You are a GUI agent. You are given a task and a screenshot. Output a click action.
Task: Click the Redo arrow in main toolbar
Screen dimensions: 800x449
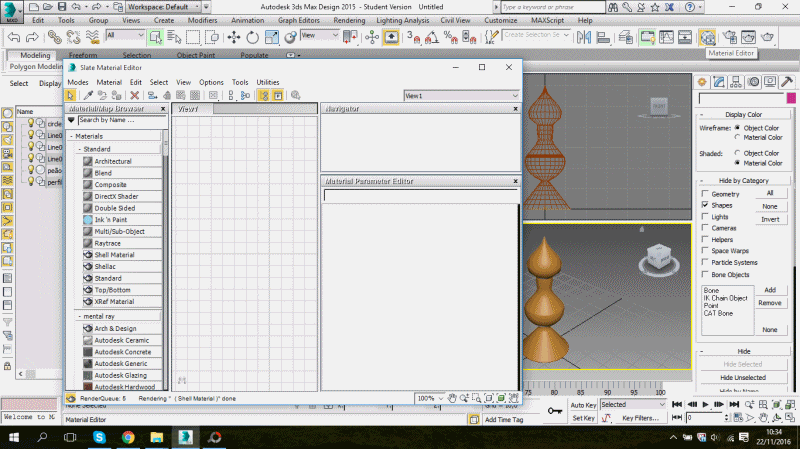tap(32, 37)
